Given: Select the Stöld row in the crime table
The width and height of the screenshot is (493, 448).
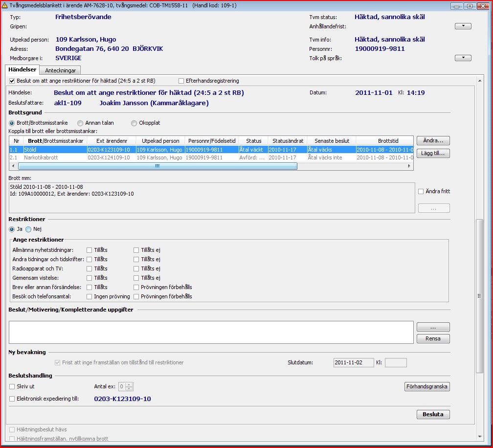Looking at the screenshot, I should click(211, 150).
